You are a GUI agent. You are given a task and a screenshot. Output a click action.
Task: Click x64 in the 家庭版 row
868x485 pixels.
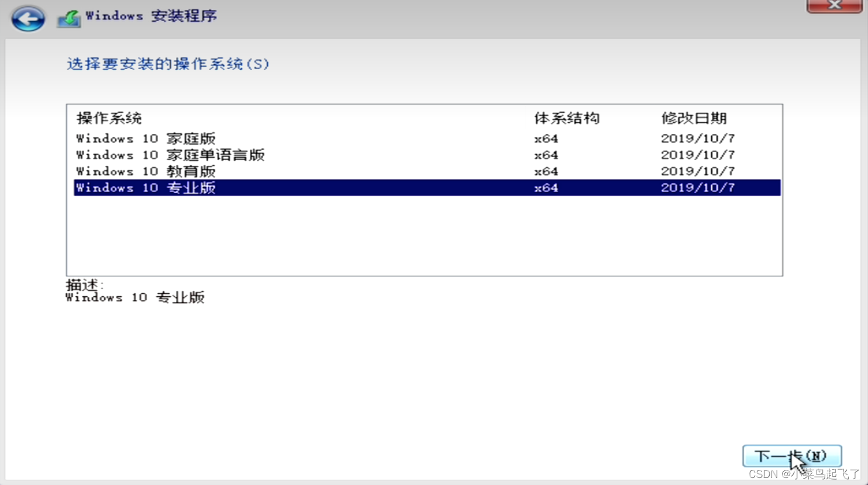546,138
